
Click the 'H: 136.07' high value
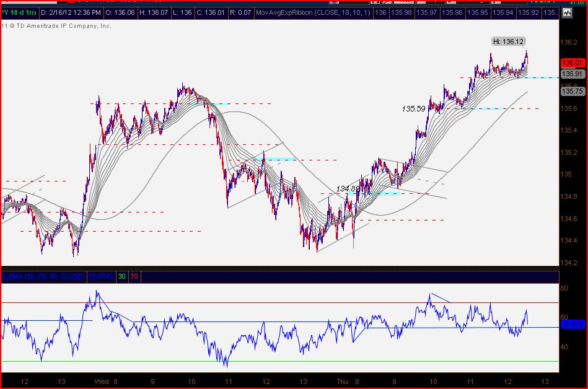(x=154, y=13)
